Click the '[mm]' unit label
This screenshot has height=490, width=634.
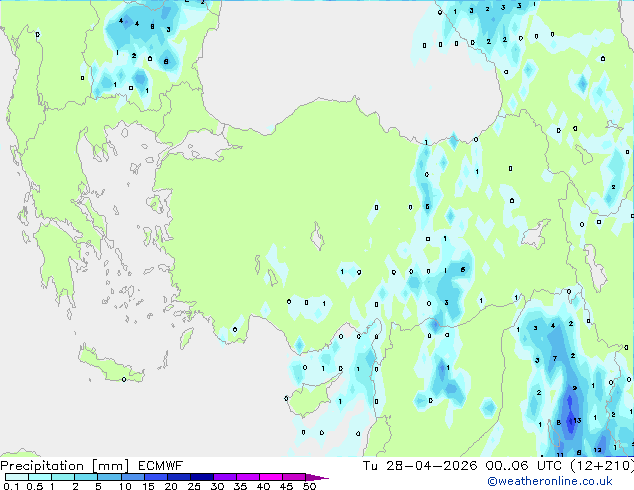110,466
